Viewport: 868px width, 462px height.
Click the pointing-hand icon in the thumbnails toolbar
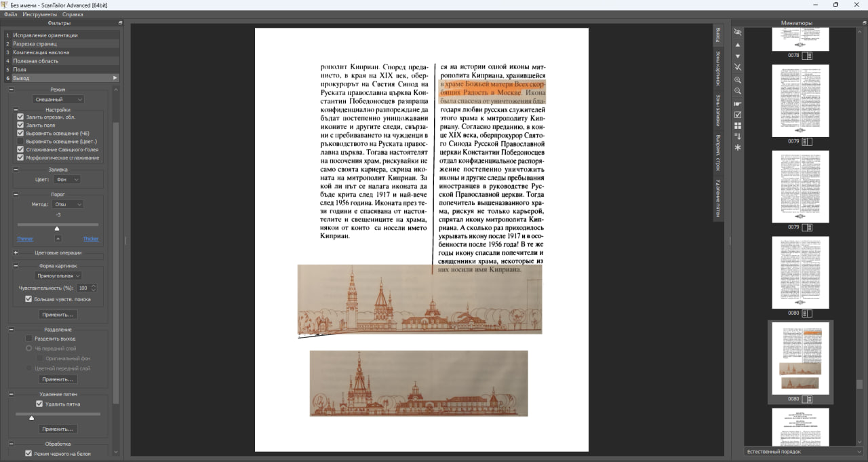[738, 104]
